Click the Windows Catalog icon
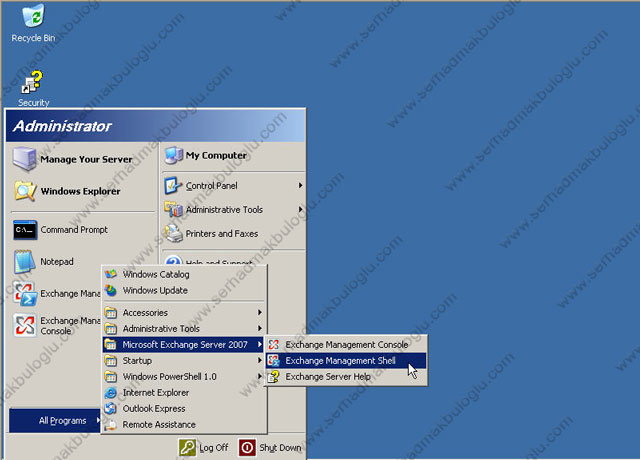Viewport: 640px width, 460px height. pos(111,274)
